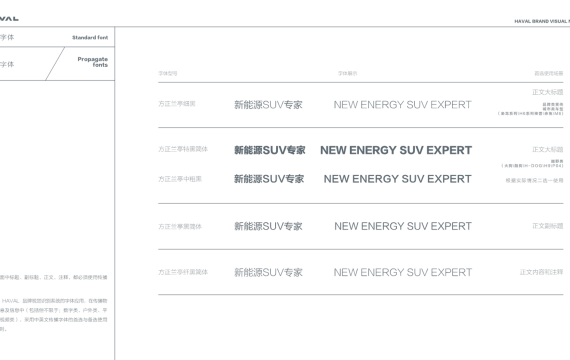Image resolution: width=570 pixels, height=360 pixels.
Task: Select the 字体展示 column header
Action: pyautogui.click(x=348, y=73)
